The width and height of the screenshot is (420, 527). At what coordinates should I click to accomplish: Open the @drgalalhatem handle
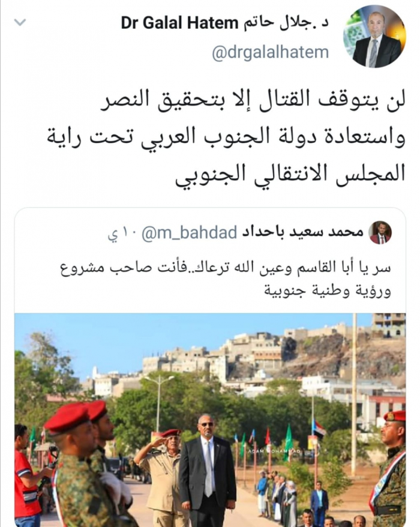coord(270,52)
